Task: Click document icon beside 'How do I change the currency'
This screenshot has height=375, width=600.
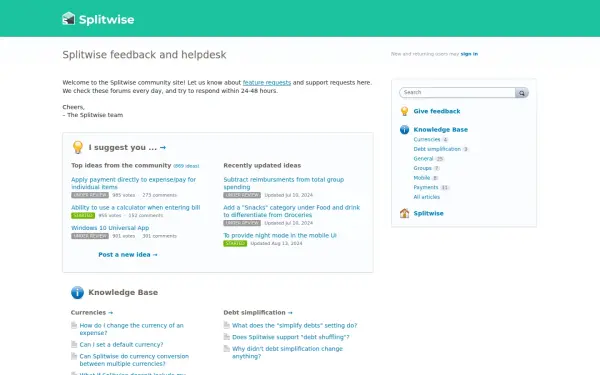Action: (74, 325)
